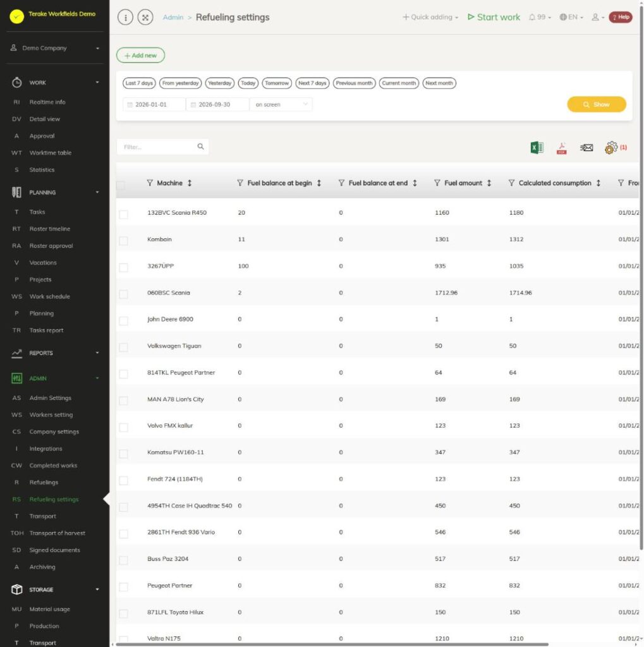Send table by email icon
The image size is (644, 647).
[x=586, y=147]
